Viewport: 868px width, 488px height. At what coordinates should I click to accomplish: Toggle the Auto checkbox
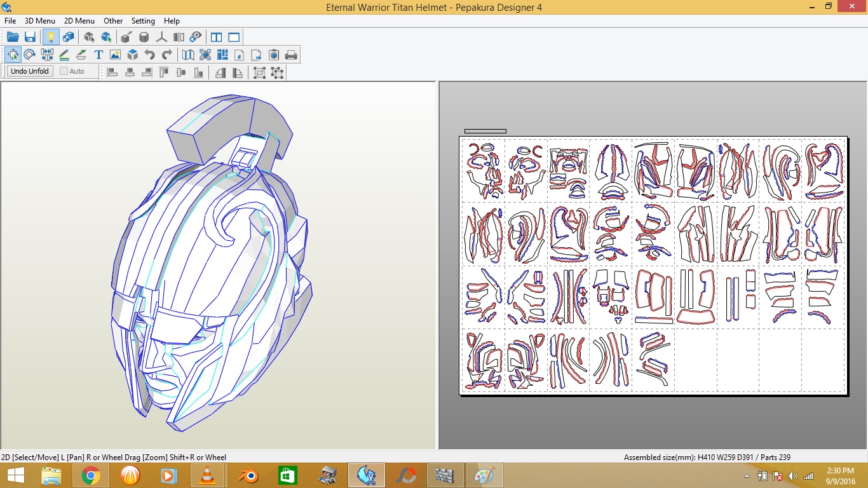click(x=64, y=71)
